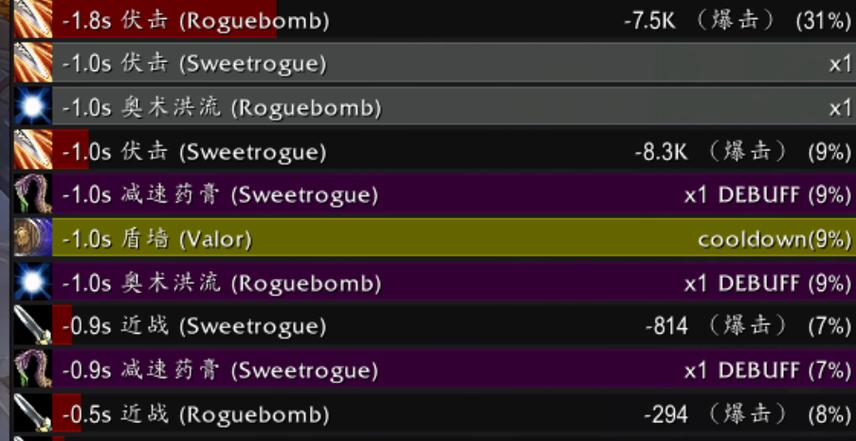
Task: Click the 伏击 icon on the gray Sweetrogue row
Action: coord(33,63)
